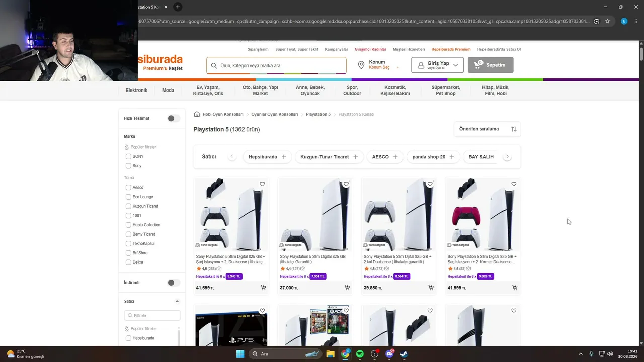644x362 pixels.
Task: Open the Chrome three-dot menu
Action: (x=636, y=21)
